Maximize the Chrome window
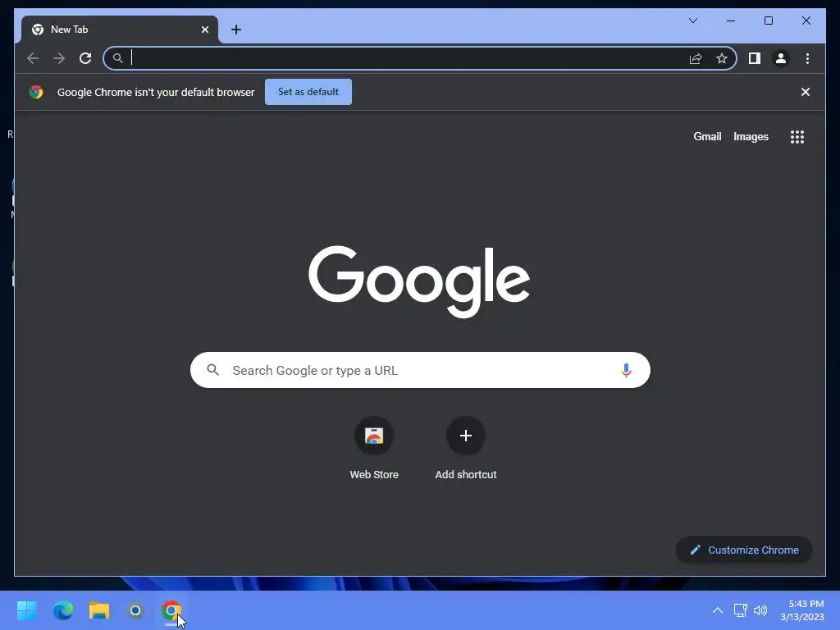840x630 pixels. point(768,21)
